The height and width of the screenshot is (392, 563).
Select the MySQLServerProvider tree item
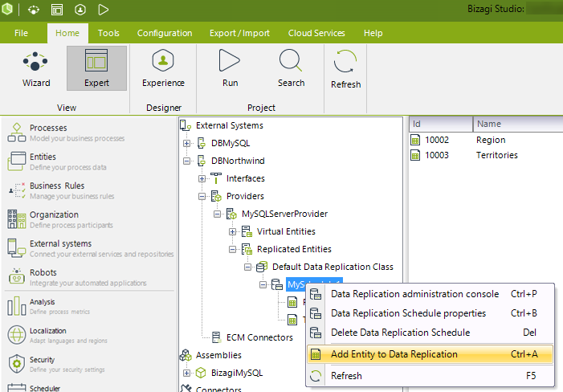tap(284, 214)
